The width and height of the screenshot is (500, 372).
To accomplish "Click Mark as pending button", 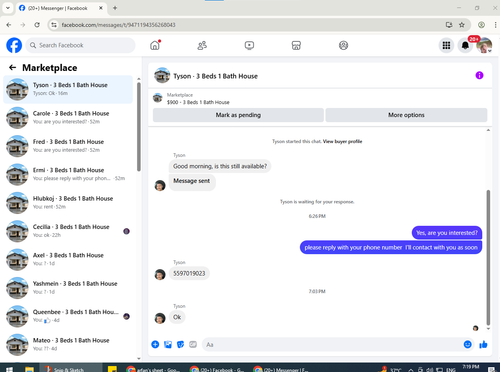I will point(238,115).
